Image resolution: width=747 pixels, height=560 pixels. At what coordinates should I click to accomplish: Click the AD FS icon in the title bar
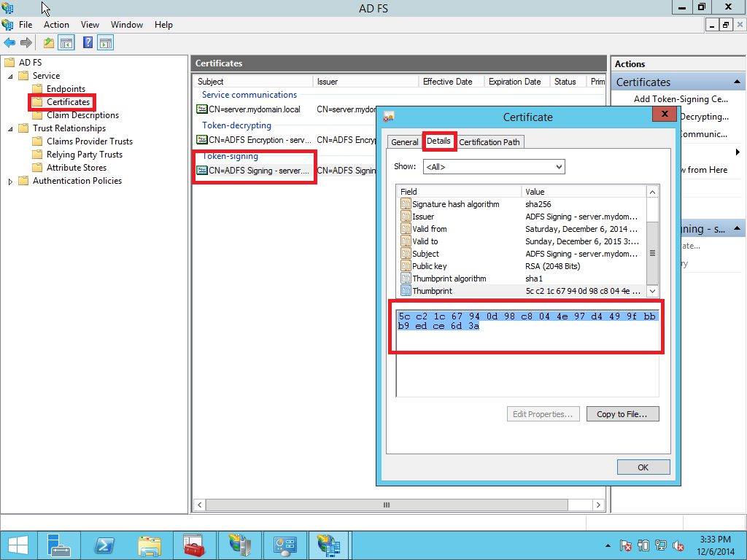8,7
